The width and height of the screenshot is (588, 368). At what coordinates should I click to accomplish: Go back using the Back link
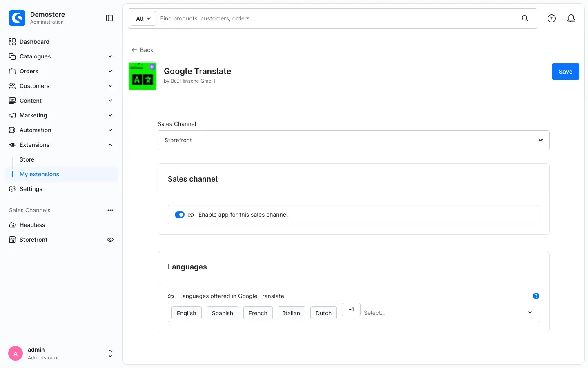click(143, 50)
